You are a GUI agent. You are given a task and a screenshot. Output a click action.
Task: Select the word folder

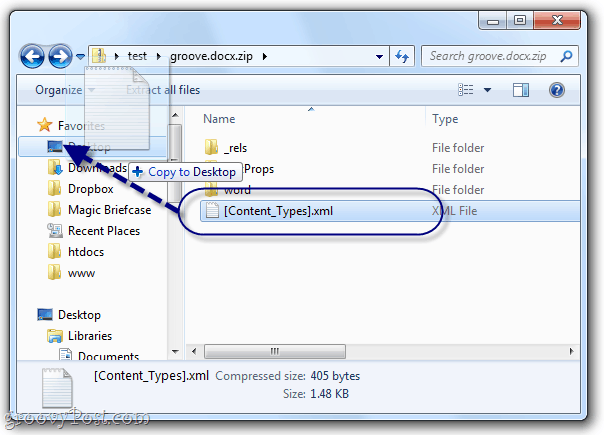[237, 190]
